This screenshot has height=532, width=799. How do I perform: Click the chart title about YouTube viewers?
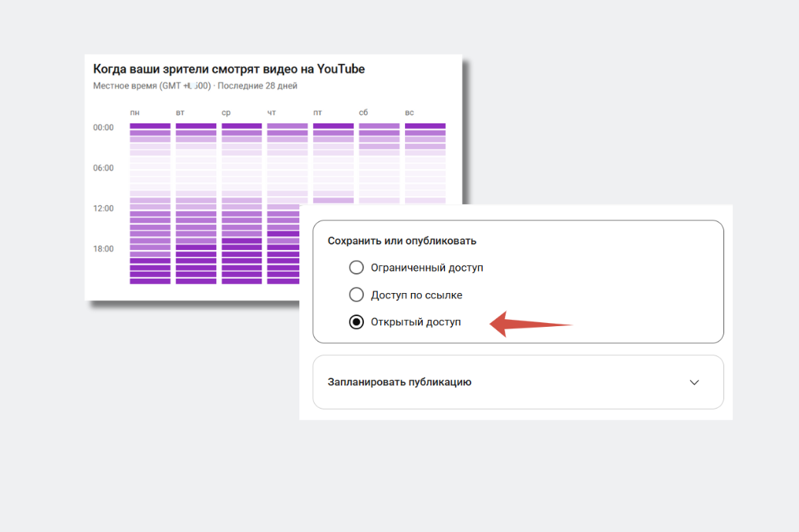[228, 69]
